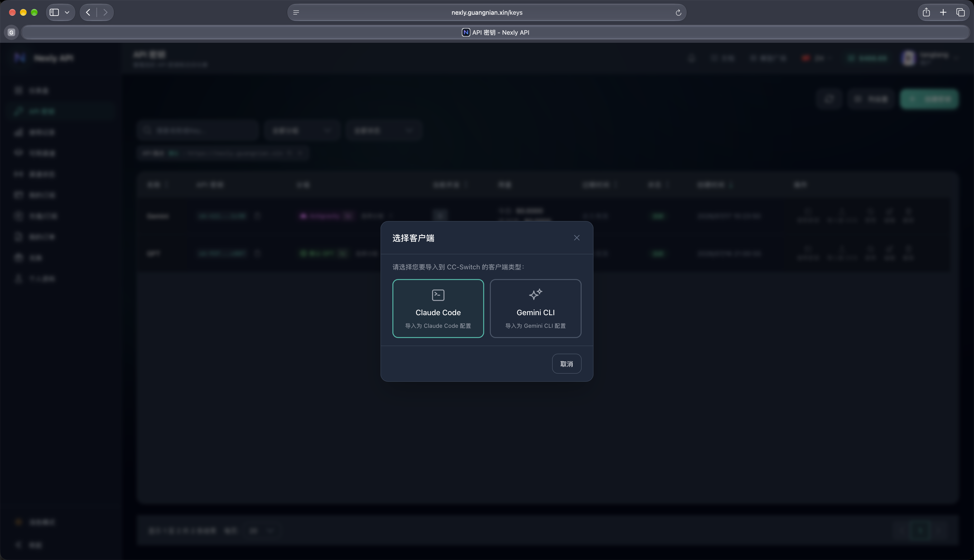Viewport: 974px width, 560px height.
Task: Click the '导入为 Gemini CLI 配置' text
Action: (x=535, y=326)
